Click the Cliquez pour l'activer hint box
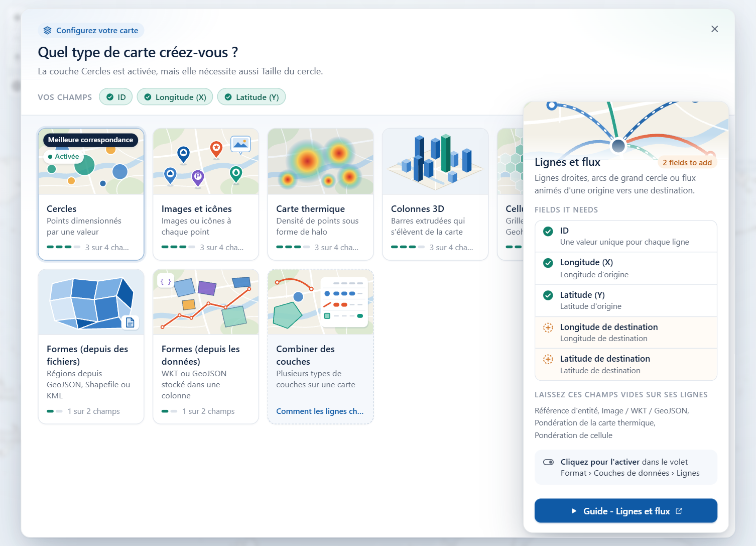This screenshot has width=756, height=546. [625, 467]
